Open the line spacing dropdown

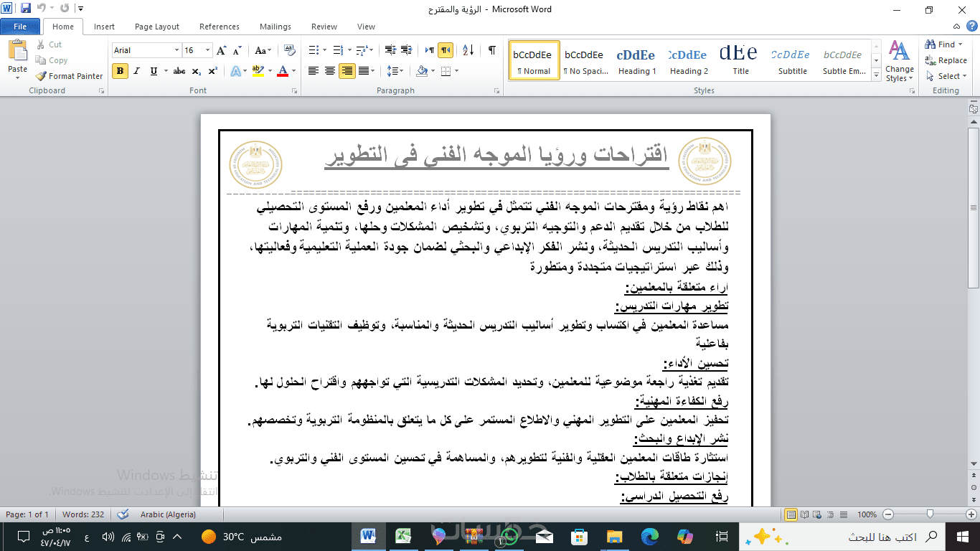pyautogui.click(x=395, y=71)
